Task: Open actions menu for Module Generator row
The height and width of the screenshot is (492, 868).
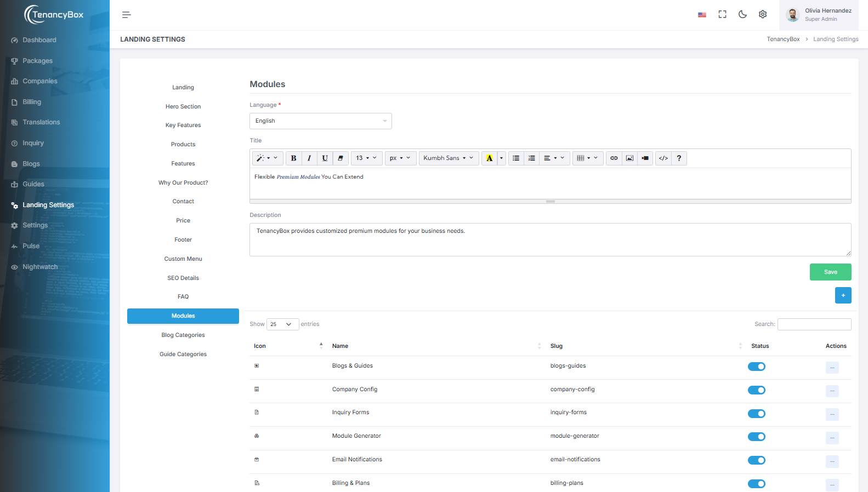Action: [832, 438]
